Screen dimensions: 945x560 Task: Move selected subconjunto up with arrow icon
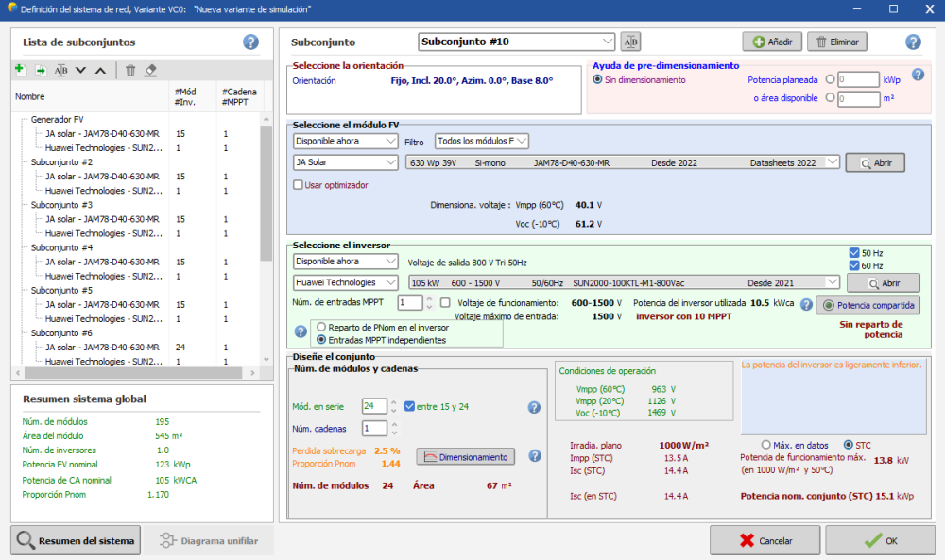[x=100, y=70]
